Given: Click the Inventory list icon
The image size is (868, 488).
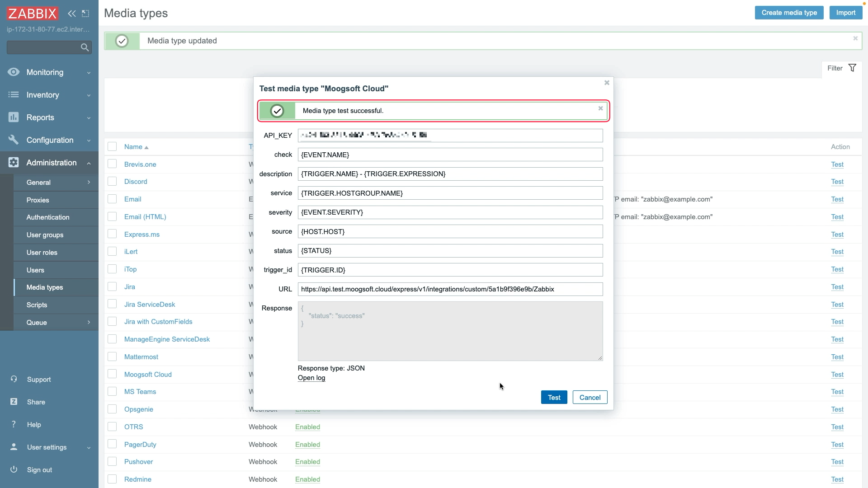Looking at the screenshot, I should [14, 95].
